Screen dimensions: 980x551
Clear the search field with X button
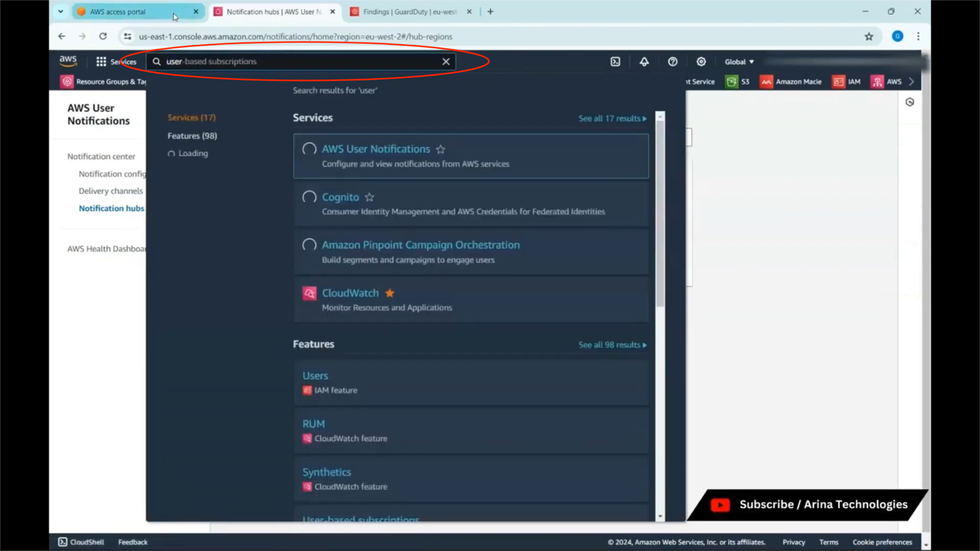coord(446,62)
